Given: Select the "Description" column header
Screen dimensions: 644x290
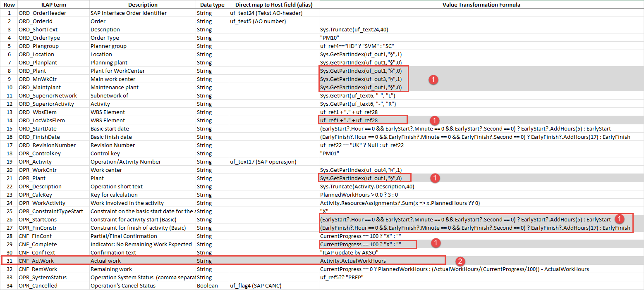Looking at the screenshot, I should click(x=143, y=5).
